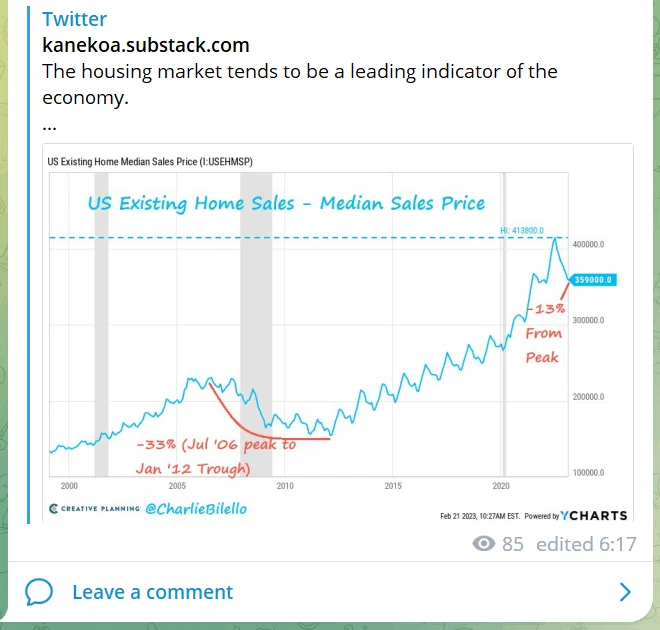Screen dimensions: 660x630
Task: Open comments via the right chevron arrow
Action: pyautogui.click(x=625, y=592)
